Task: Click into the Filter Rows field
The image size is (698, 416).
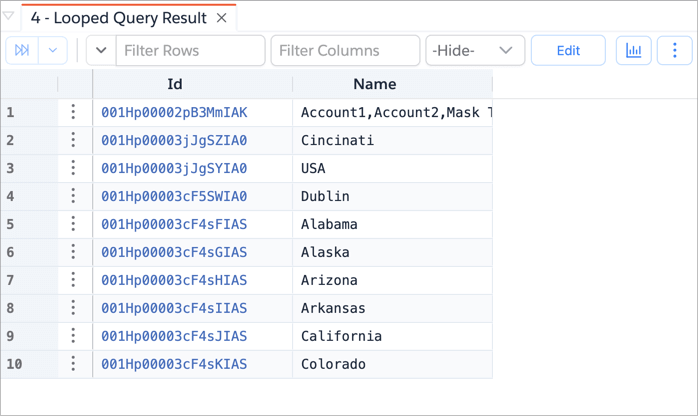Action: tap(190, 51)
